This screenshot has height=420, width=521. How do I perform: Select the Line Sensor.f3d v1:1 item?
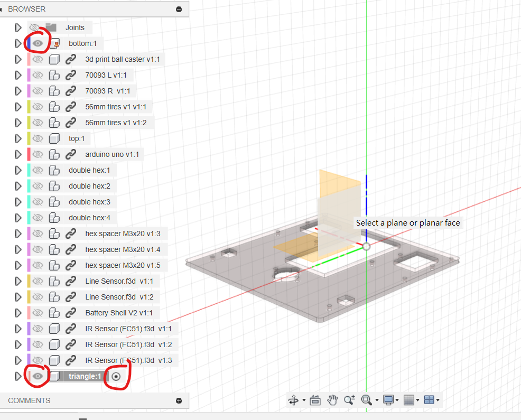coord(119,281)
